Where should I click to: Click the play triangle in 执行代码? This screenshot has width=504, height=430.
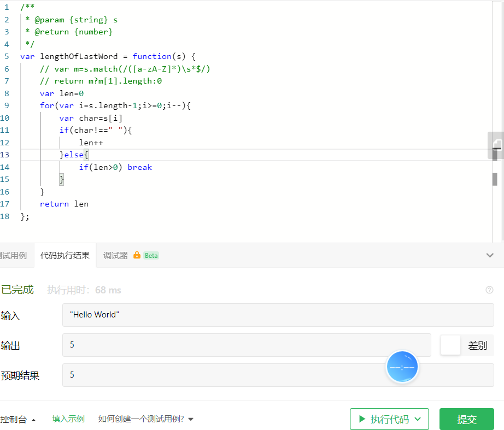click(362, 419)
